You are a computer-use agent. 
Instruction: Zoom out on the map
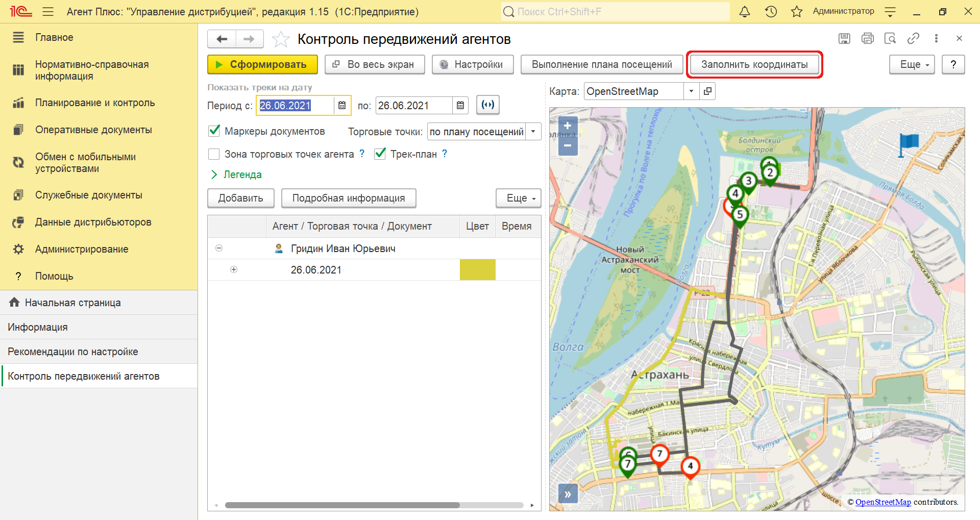[568, 145]
